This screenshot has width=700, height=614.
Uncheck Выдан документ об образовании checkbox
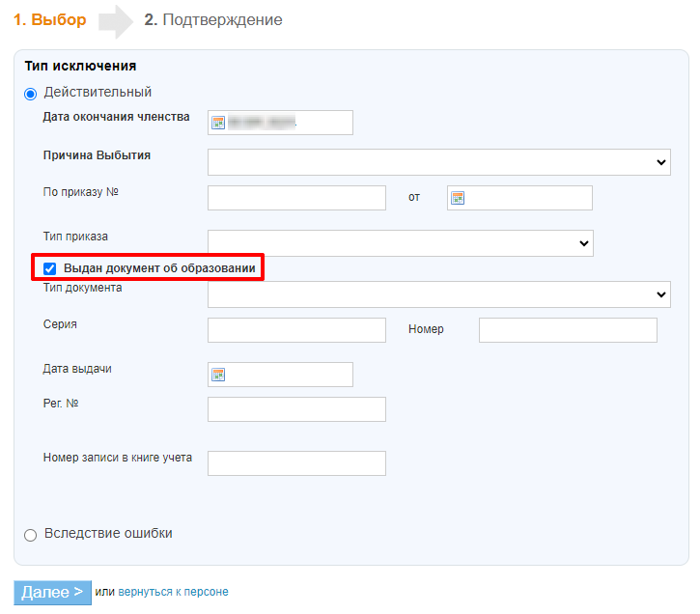click(x=50, y=267)
